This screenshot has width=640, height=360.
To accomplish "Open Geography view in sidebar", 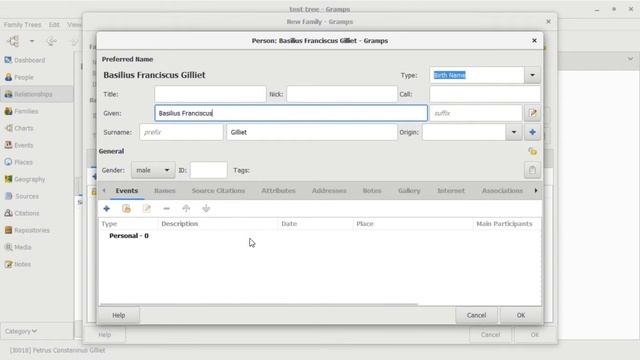I will click(x=24, y=179).
